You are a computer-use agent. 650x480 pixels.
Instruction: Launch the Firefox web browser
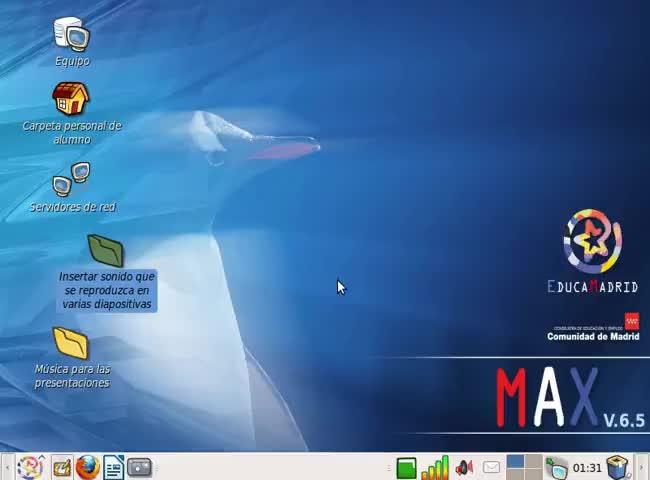pos(87,467)
